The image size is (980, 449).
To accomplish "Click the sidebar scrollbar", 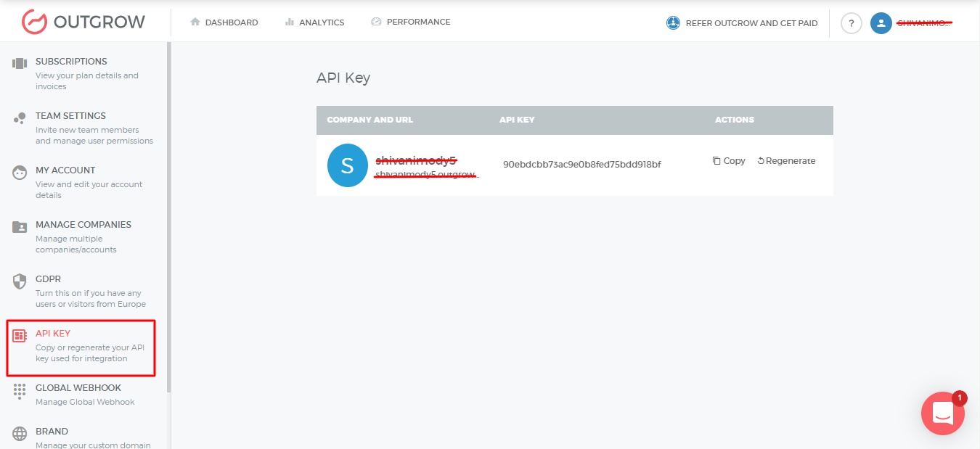I will click(x=169, y=218).
